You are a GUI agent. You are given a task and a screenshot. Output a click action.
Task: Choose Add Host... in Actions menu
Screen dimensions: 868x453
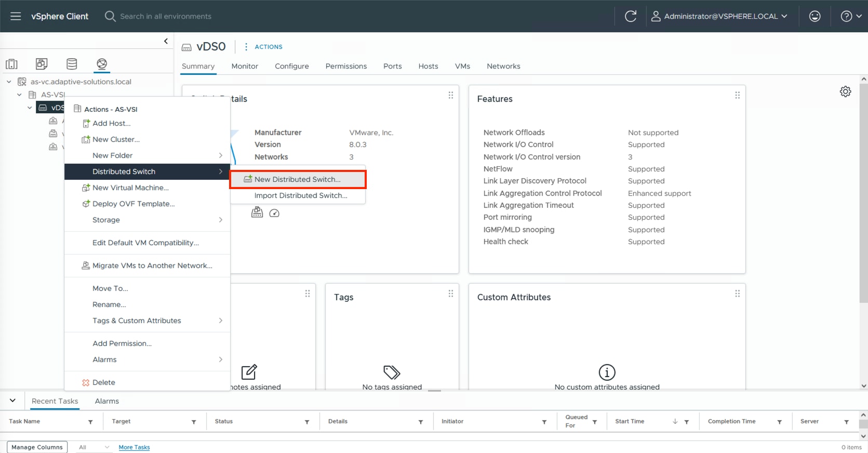pyautogui.click(x=147, y=123)
